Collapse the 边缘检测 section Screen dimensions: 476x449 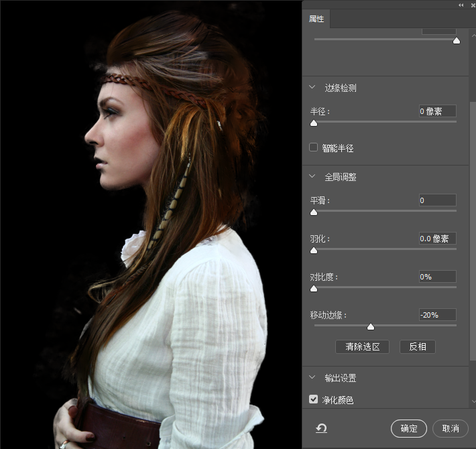click(x=312, y=87)
